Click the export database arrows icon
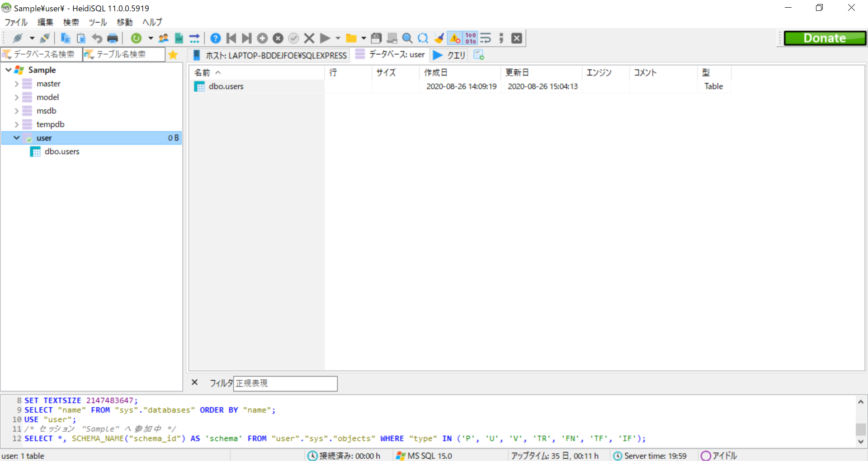868x461 pixels. pyautogui.click(x=194, y=38)
